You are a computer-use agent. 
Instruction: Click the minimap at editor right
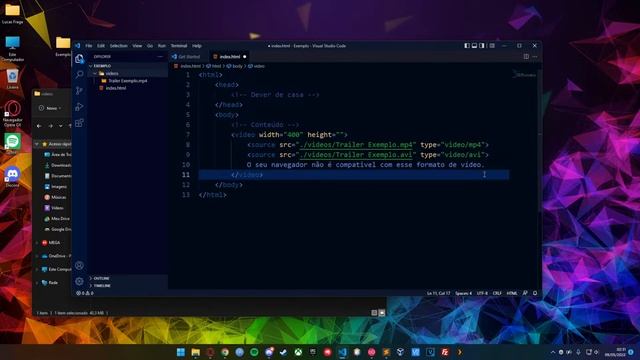point(525,75)
